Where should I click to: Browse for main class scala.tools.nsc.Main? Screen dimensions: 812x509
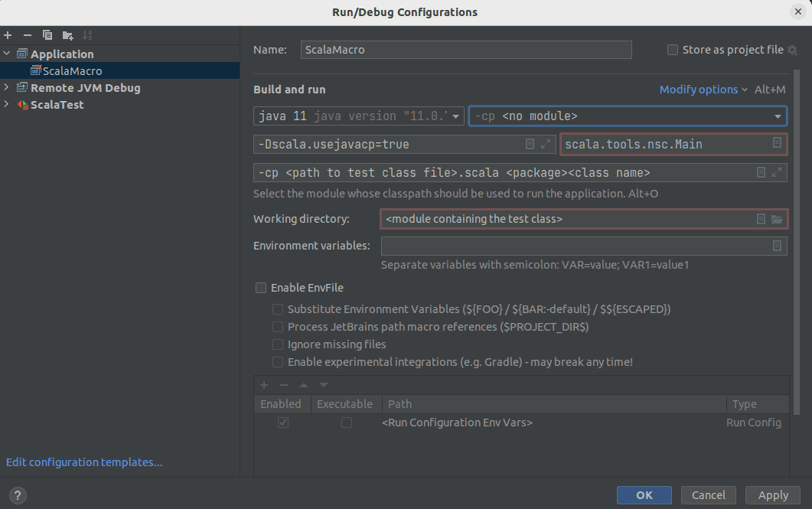(x=777, y=142)
